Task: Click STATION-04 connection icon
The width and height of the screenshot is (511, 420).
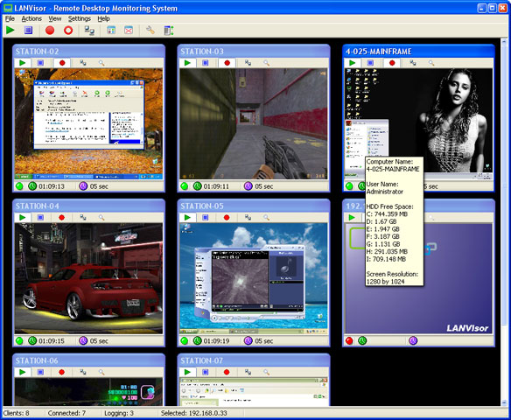Action: 83,217
